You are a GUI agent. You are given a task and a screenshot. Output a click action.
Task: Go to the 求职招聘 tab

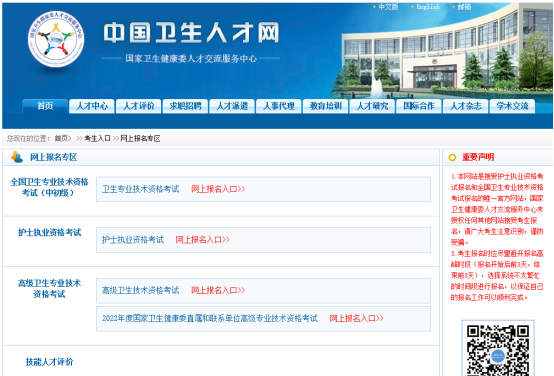coord(185,106)
